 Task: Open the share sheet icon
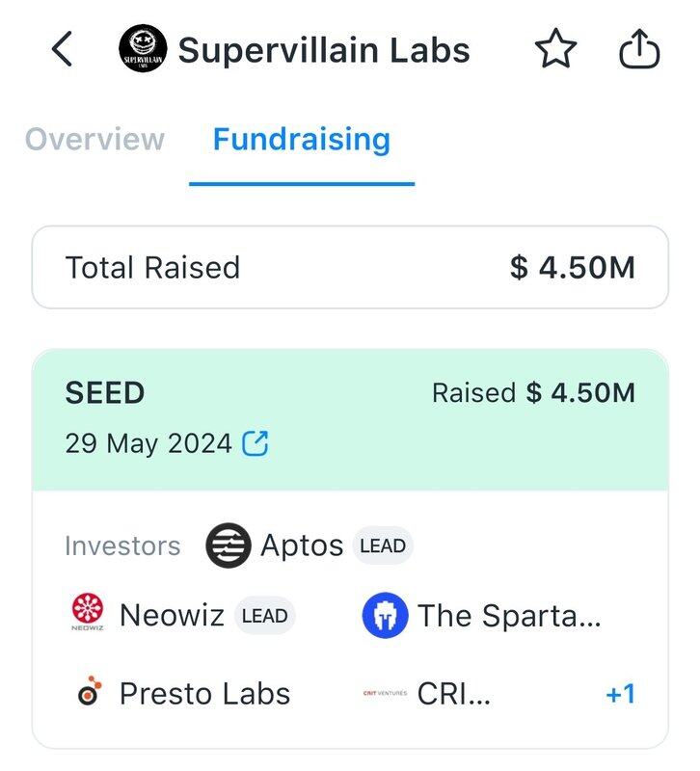click(638, 50)
